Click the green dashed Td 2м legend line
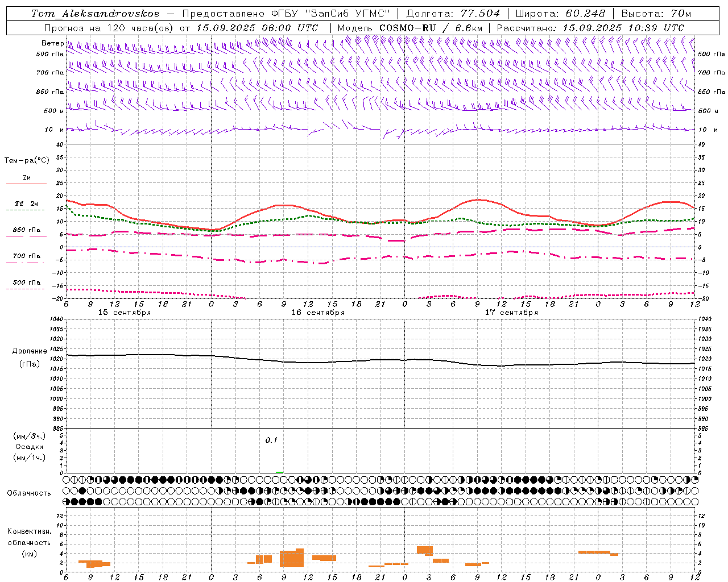The image size is (728, 582). click(25, 210)
